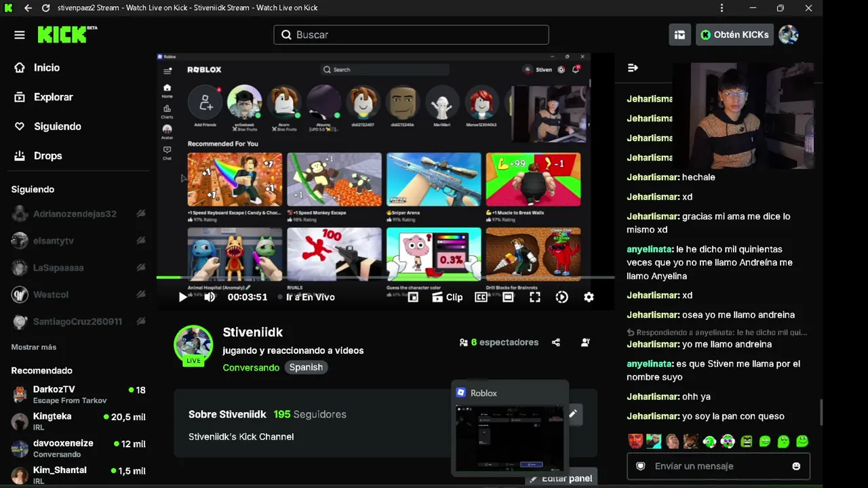Open the panel icon left of Obtén KICKs

[679, 35]
